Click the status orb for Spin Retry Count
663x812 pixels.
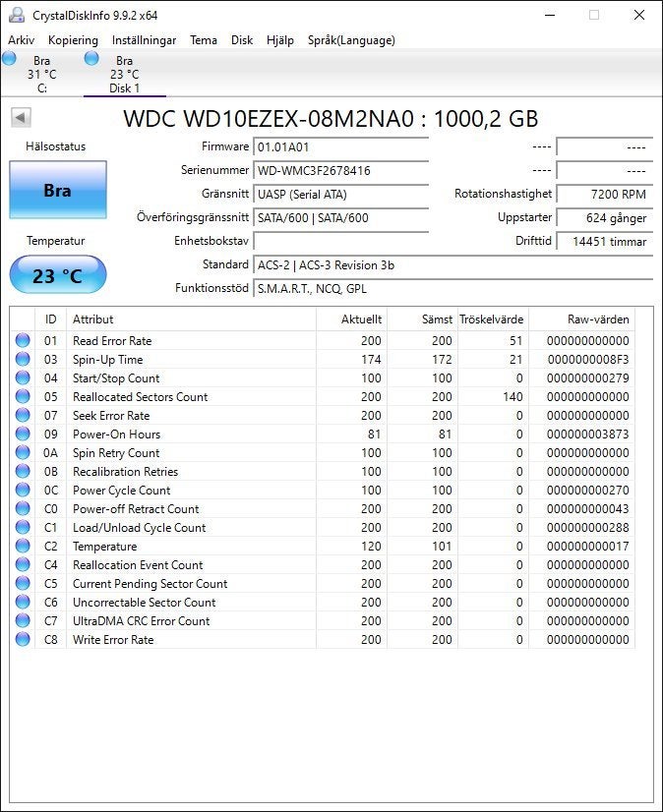(x=23, y=452)
